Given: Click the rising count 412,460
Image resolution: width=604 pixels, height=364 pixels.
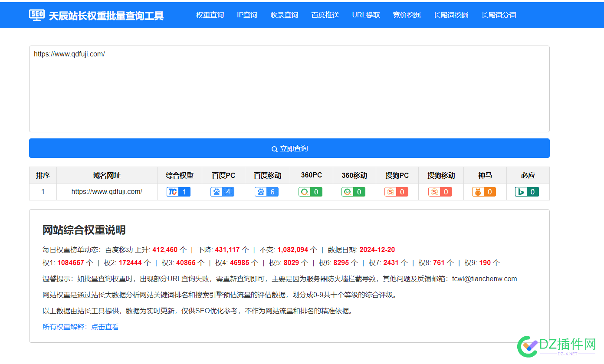Looking at the screenshot, I should 165,250.
